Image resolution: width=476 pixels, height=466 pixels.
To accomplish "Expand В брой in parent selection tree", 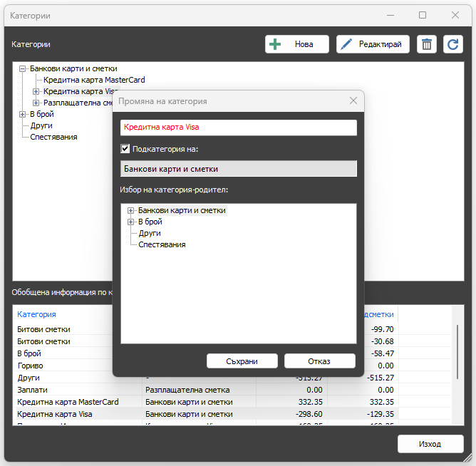I will [130, 222].
